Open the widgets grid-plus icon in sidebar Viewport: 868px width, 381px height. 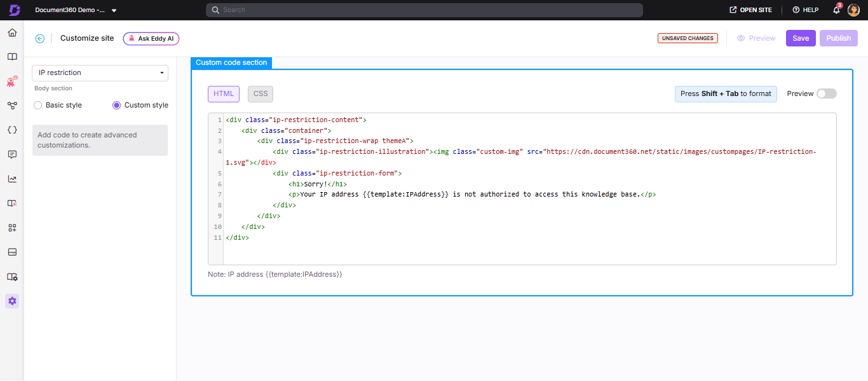(12, 228)
